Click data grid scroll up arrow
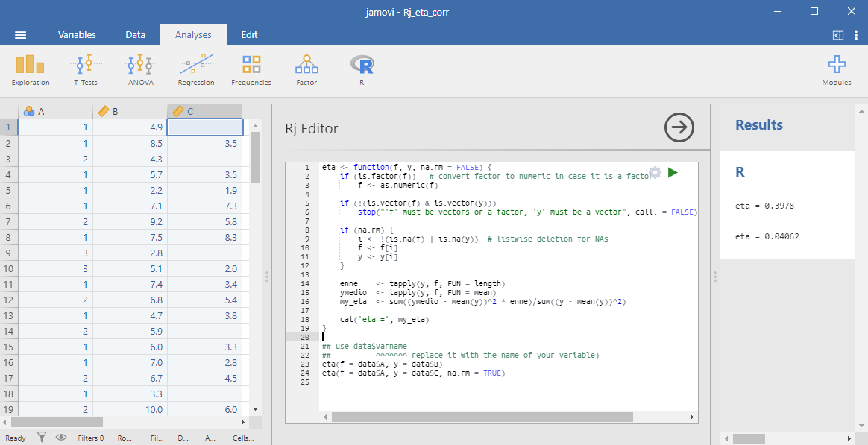Viewport: 868px width, 445px height. tap(255, 126)
